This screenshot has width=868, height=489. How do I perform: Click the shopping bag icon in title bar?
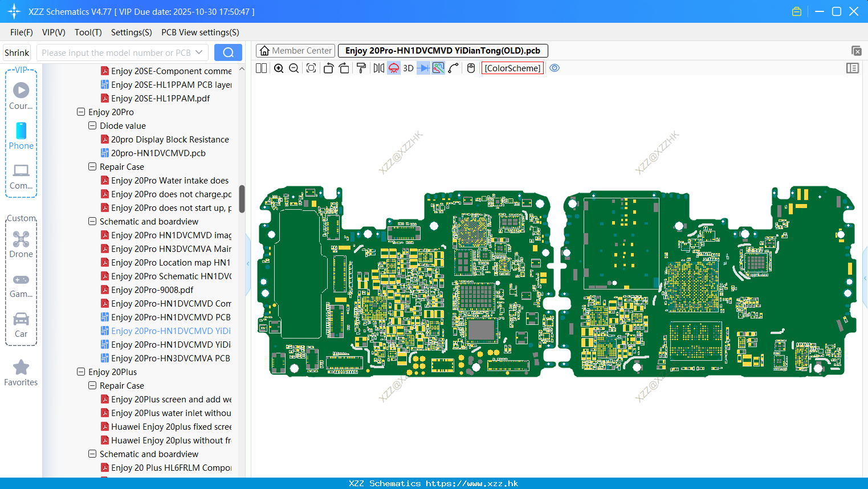[797, 11]
